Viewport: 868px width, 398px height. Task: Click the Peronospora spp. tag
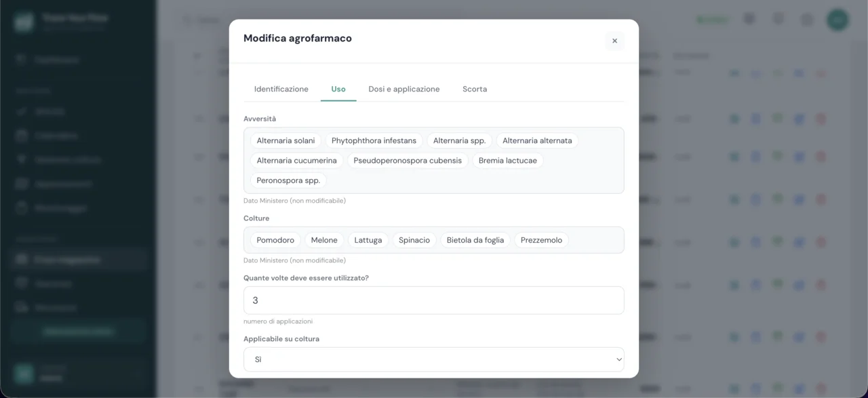[x=288, y=180]
